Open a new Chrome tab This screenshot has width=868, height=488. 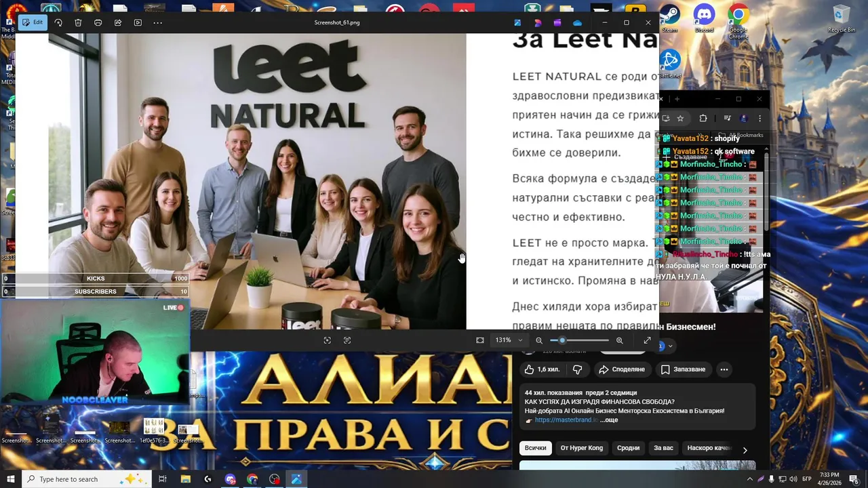(677, 99)
